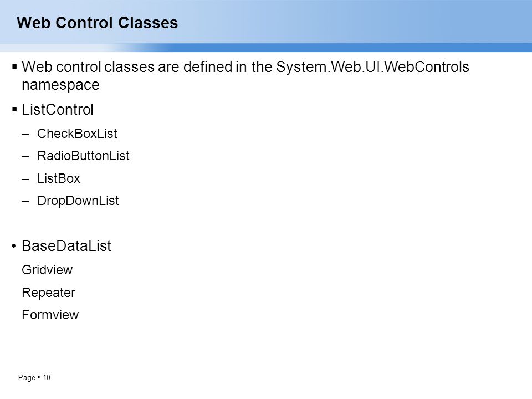Click the word 'namespace'

pyautogui.click(x=60, y=85)
